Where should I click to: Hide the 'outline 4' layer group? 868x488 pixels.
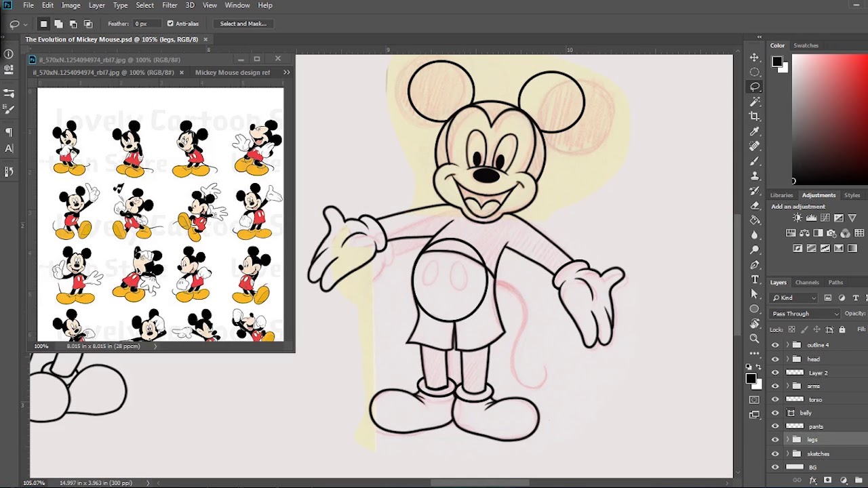pyautogui.click(x=775, y=345)
